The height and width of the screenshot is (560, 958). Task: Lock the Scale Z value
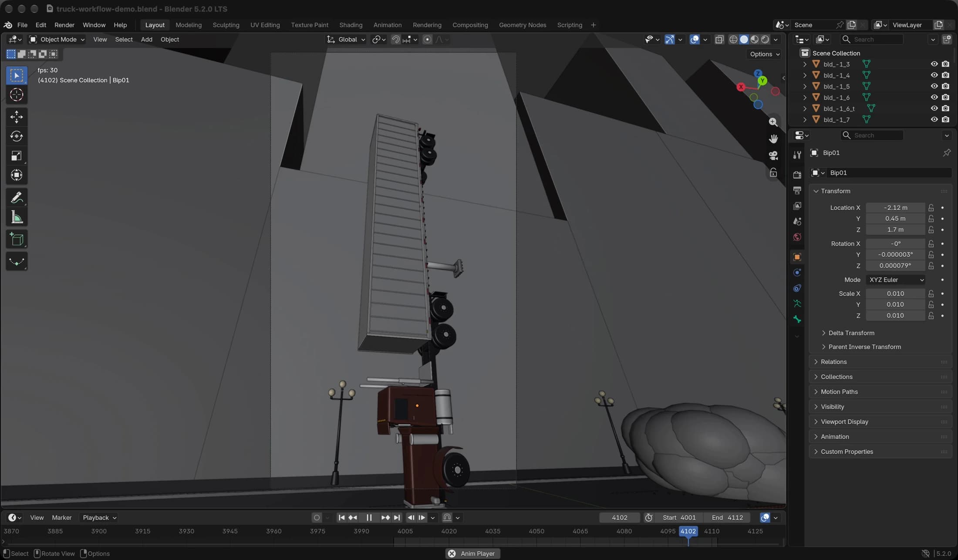tap(931, 316)
